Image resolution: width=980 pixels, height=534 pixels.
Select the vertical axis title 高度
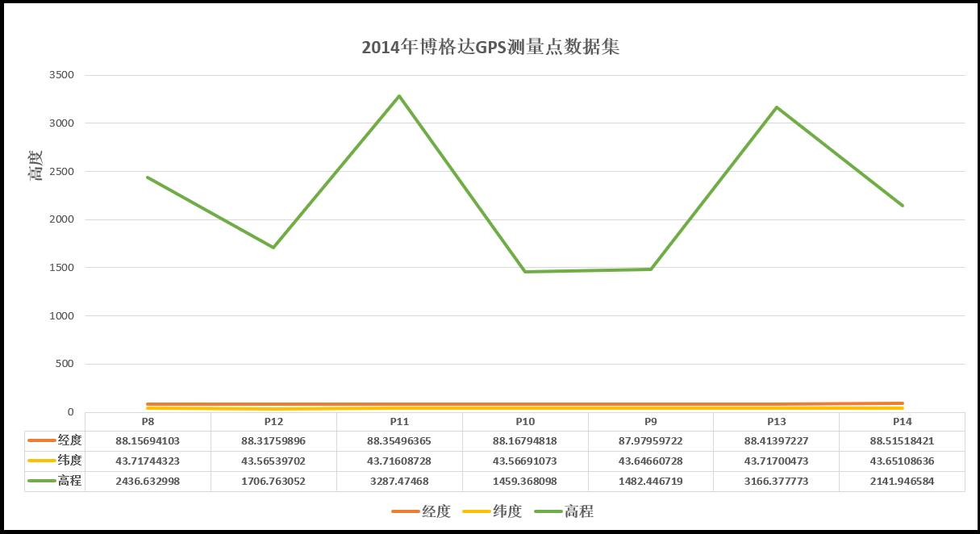37,165
